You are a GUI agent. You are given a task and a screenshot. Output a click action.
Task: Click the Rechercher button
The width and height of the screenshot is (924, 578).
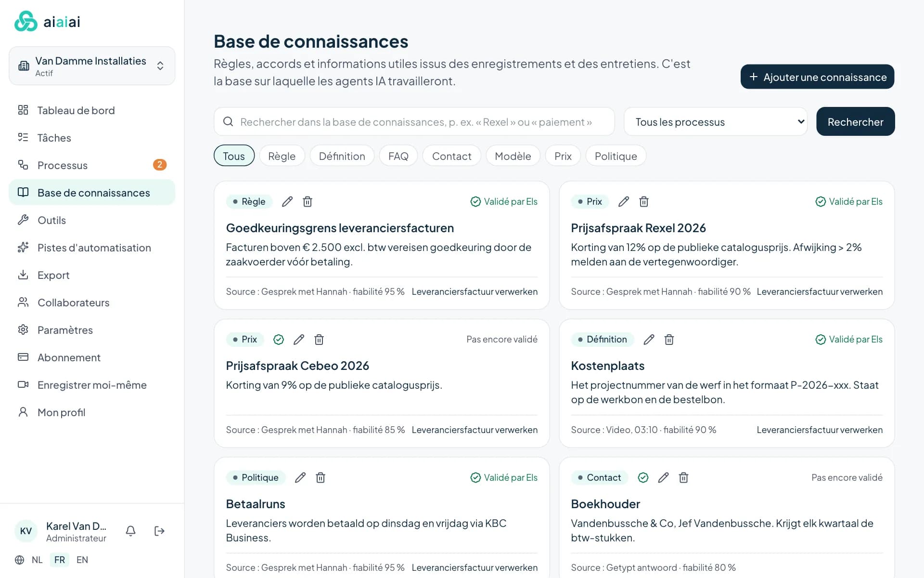click(x=856, y=121)
